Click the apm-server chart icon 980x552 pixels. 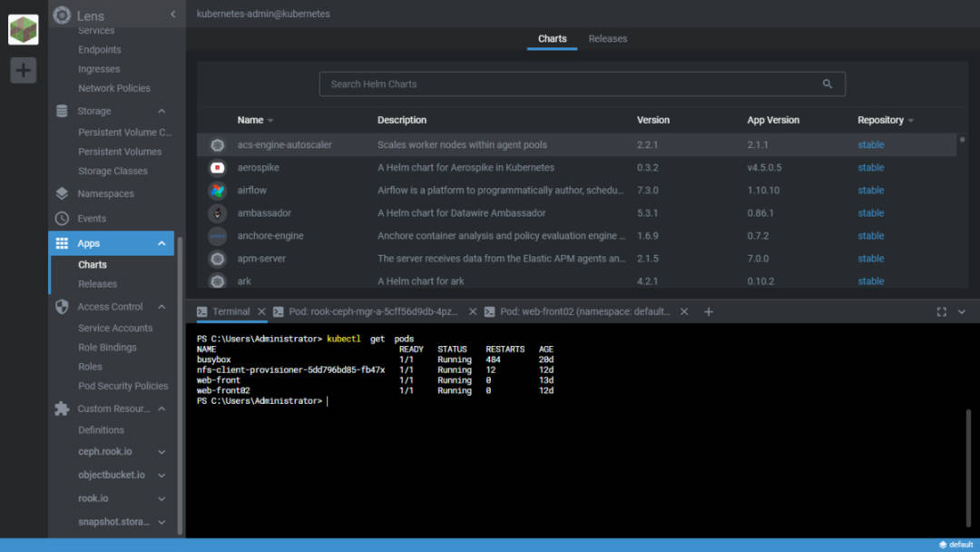(217, 258)
